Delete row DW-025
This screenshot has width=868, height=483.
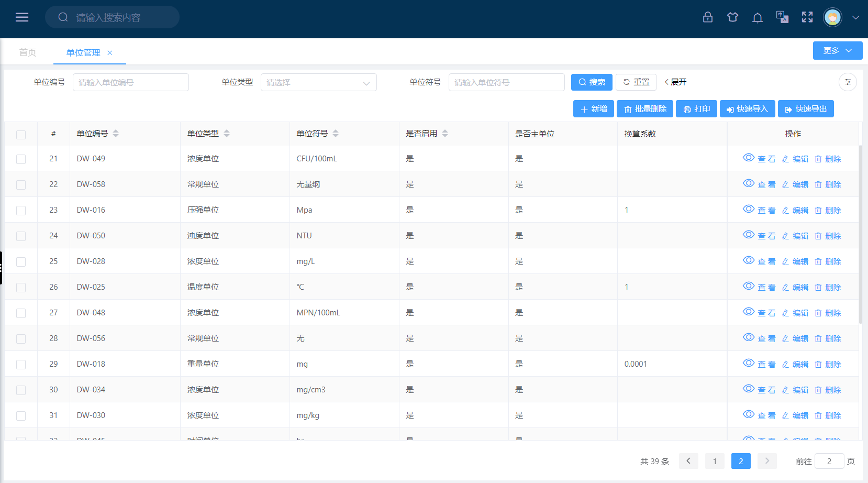pyautogui.click(x=828, y=287)
